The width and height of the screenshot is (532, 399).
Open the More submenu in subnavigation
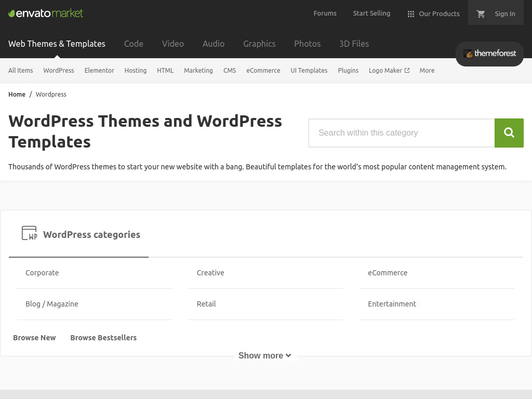427,70
